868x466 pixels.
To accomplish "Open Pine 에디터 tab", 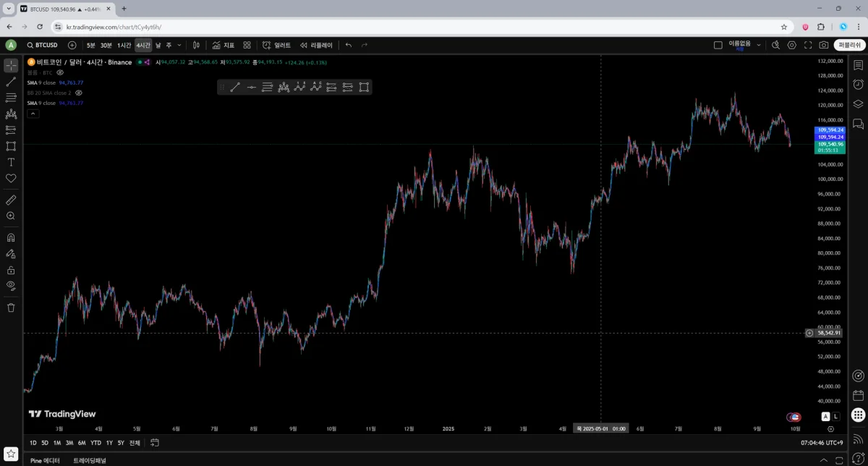I will [x=45, y=460].
